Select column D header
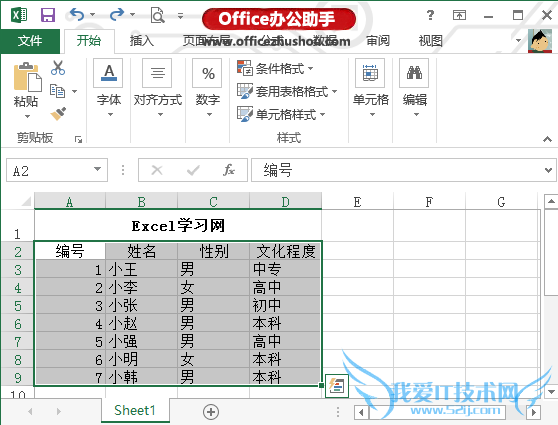The width and height of the screenshot is (558, 425). [285, 202]
